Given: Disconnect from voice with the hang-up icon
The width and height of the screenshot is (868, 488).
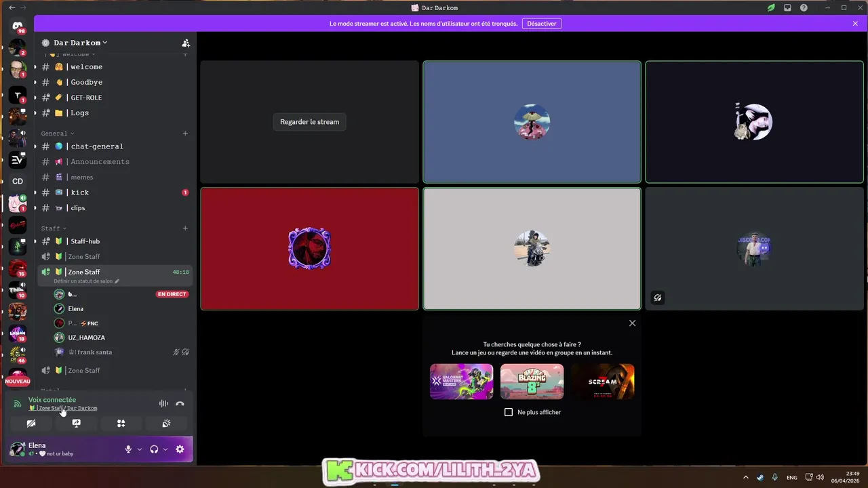Looking at the screenshot, I should click(x=180, y=403).
